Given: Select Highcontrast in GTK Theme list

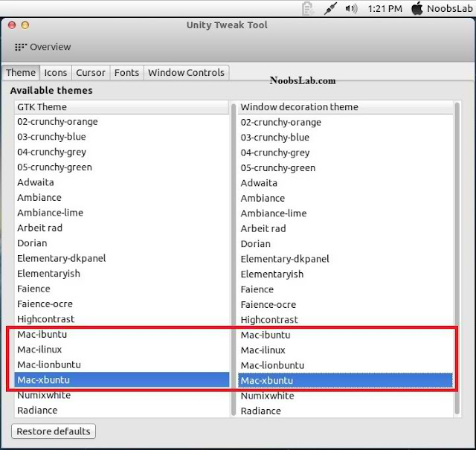Looking at the screenshot, I should point(121,319).
